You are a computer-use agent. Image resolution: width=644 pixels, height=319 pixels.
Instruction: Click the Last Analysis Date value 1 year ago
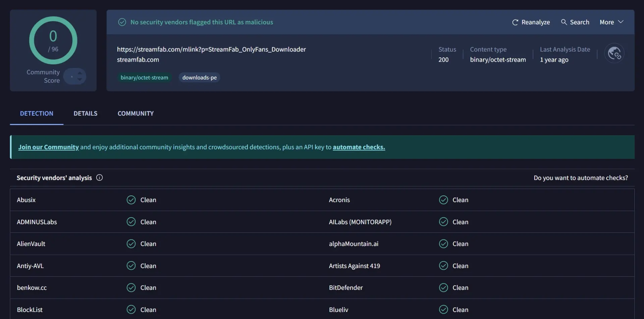click(554, 60)
